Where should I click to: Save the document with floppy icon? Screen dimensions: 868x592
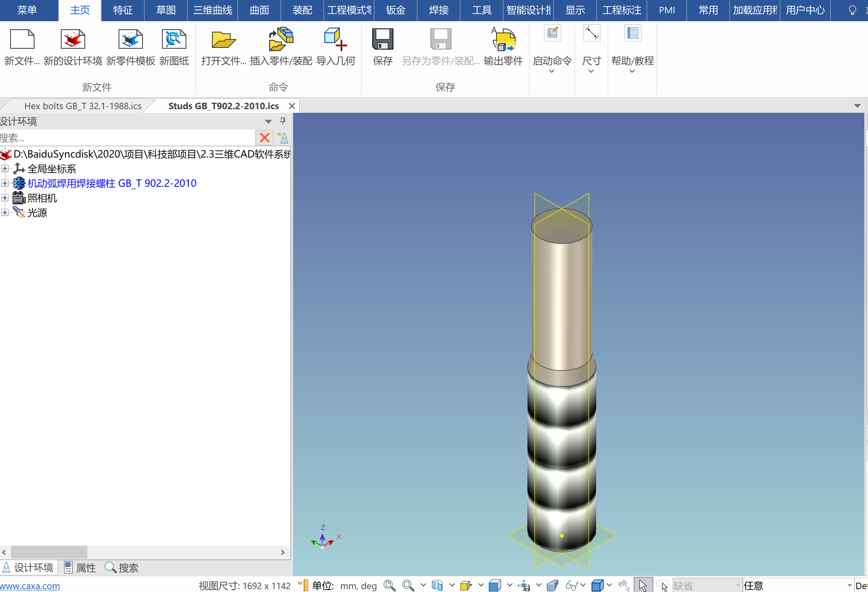tap(383, 39)
